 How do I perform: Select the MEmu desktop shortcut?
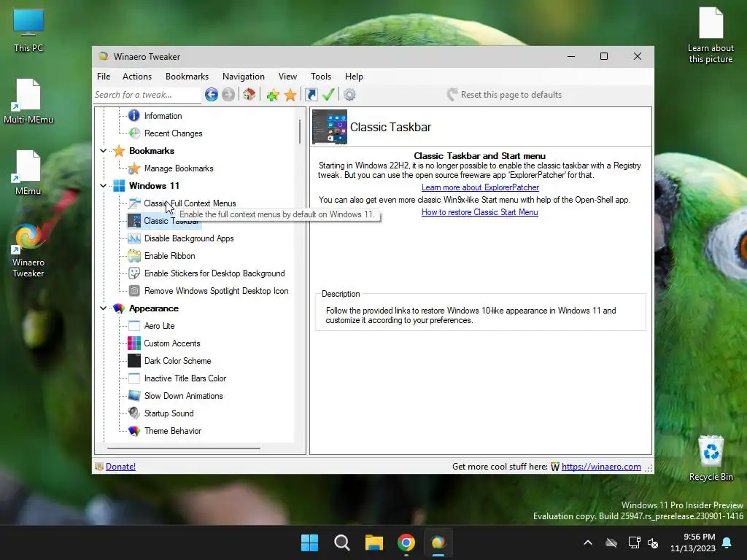(28, 173)
